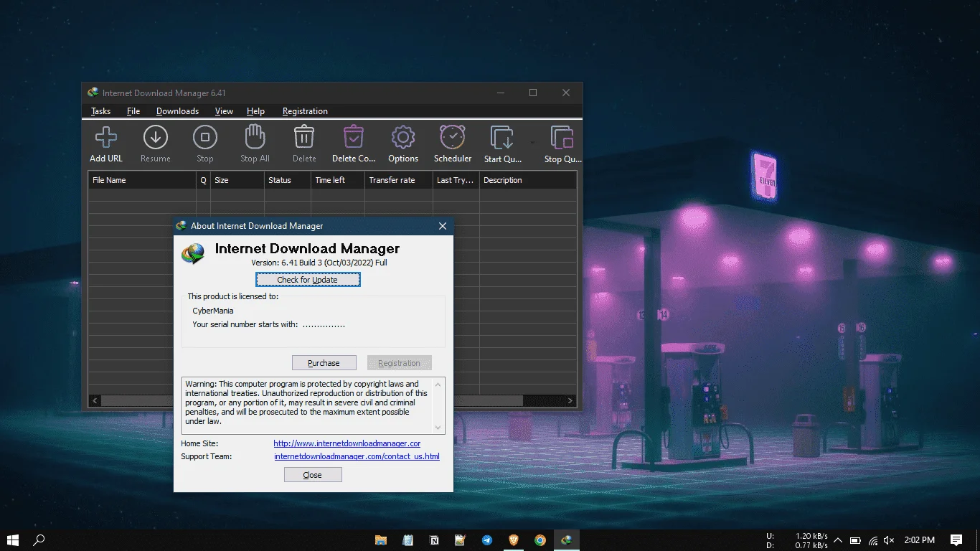Open the internetdownloadmanager.com Home Site link
Image resolution: width=980 pixels, height=551 pixels.
click(347, 444)
